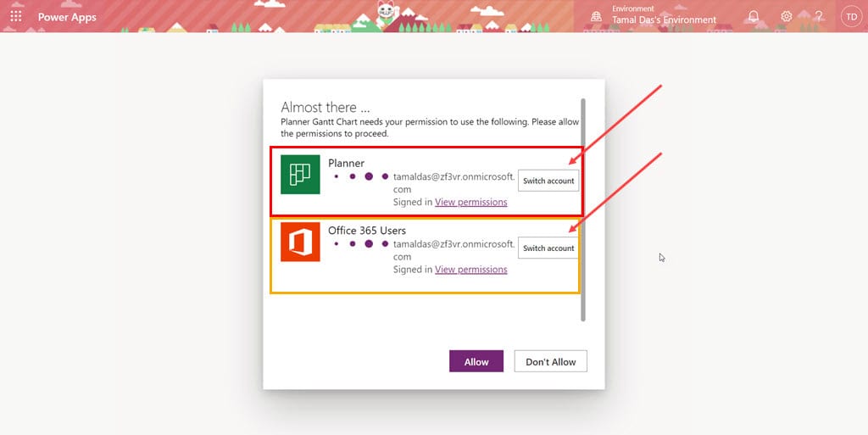Click the Planner connection name
Viewport: 868px width, 435px height.
[346, 164]
